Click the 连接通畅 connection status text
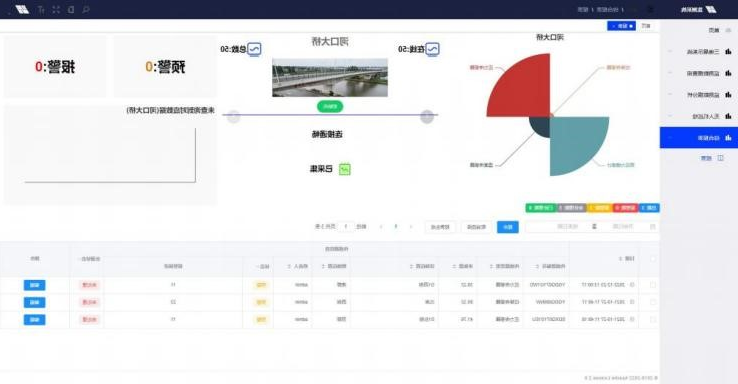Image resolution: width=738 pixels, height=384 pixels. (x=327, y=135)
